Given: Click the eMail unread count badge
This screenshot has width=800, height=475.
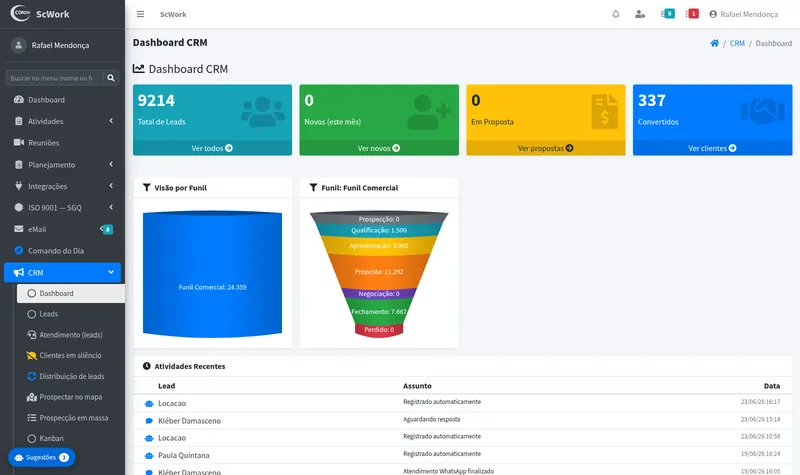Looking at the screenshot, I should (108, 230).
